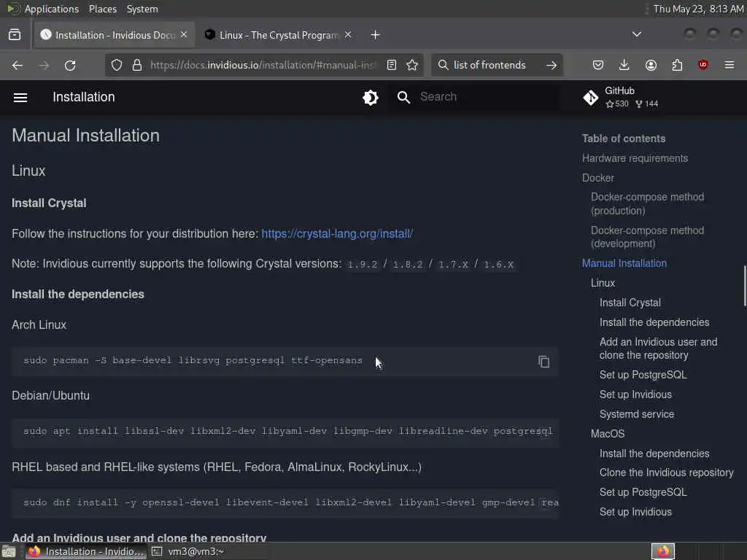Click the Firefox workspace switcher thumbnail
Screen dimensions: 747x560
[x=662, y=551]
